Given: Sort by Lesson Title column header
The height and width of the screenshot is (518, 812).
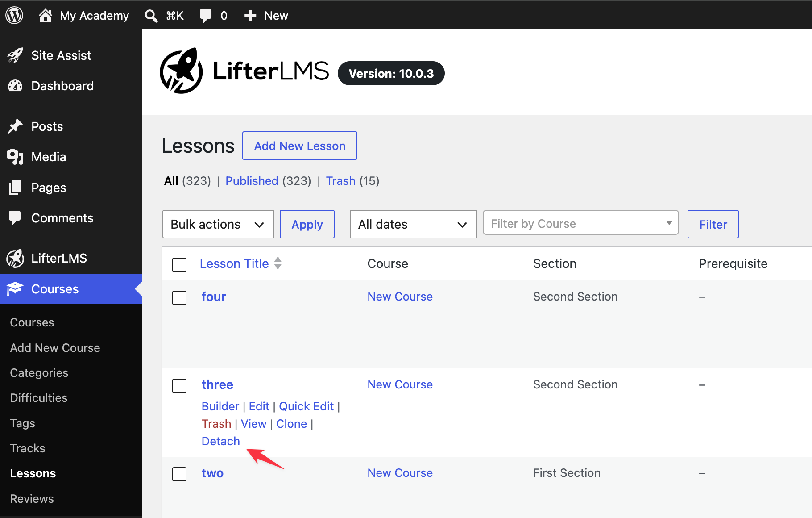Looking at the screenshot, I should coord(234,263).
